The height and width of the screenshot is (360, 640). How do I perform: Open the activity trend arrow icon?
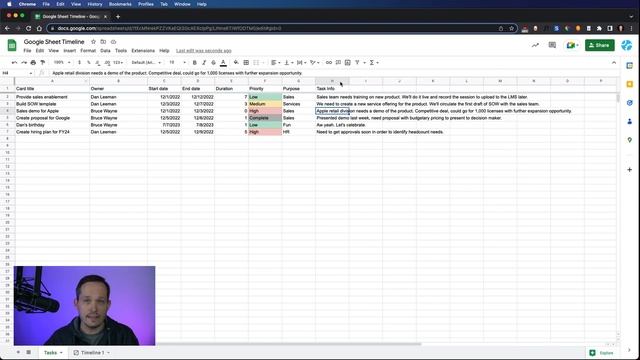click(535, 45)
